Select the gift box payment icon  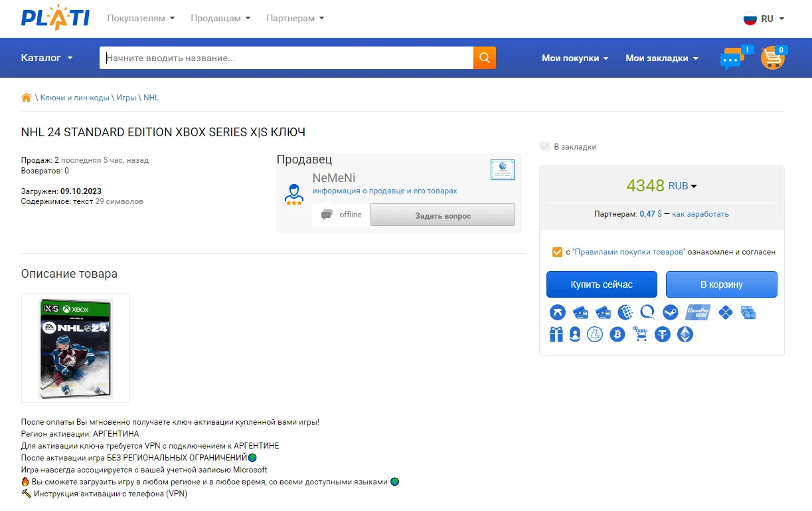click(556, 334)
